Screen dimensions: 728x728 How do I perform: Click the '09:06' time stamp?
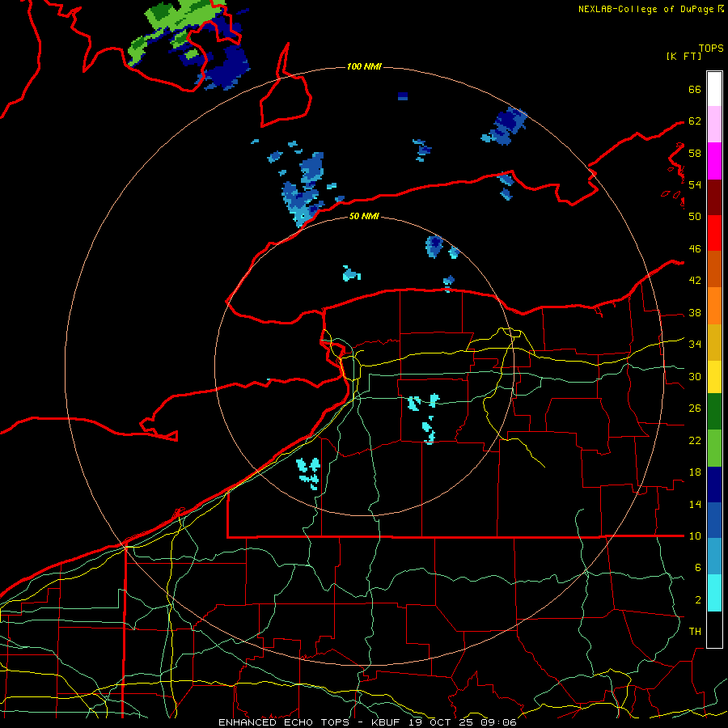[x=497, y=722]
